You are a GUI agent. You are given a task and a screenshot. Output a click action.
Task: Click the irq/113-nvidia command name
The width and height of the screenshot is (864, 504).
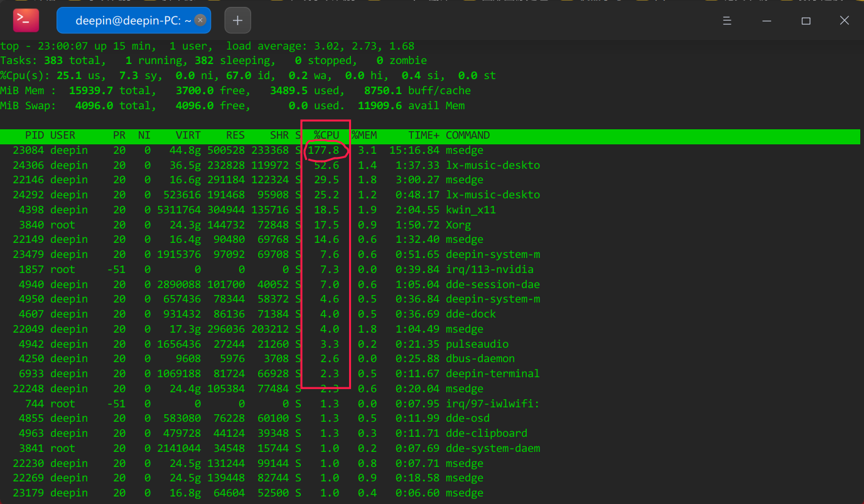(x=490, y=270)
